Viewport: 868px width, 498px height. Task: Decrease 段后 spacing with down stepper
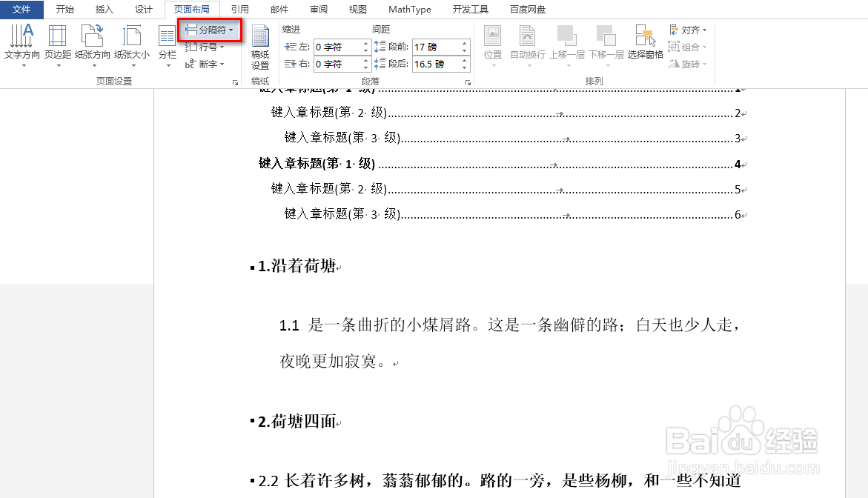pos(465,68)
